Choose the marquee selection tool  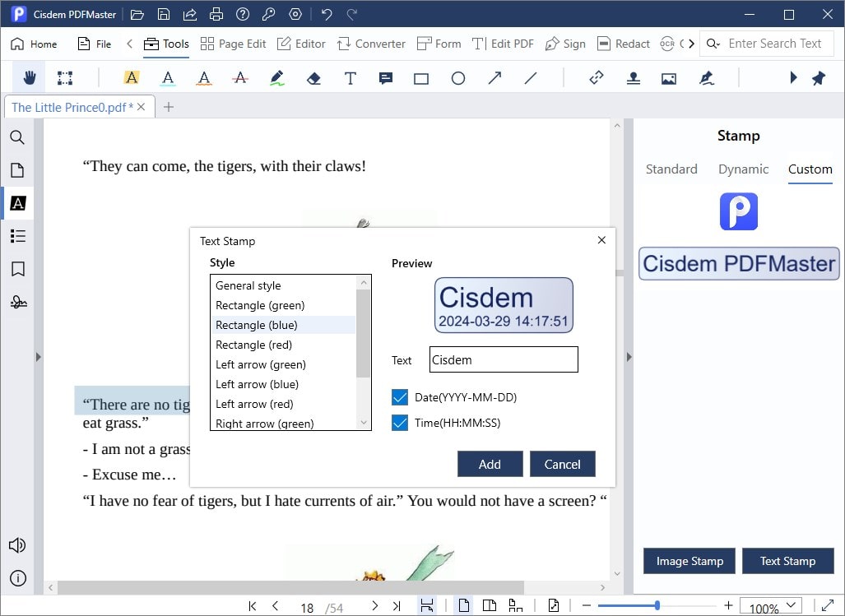(65, 78)
